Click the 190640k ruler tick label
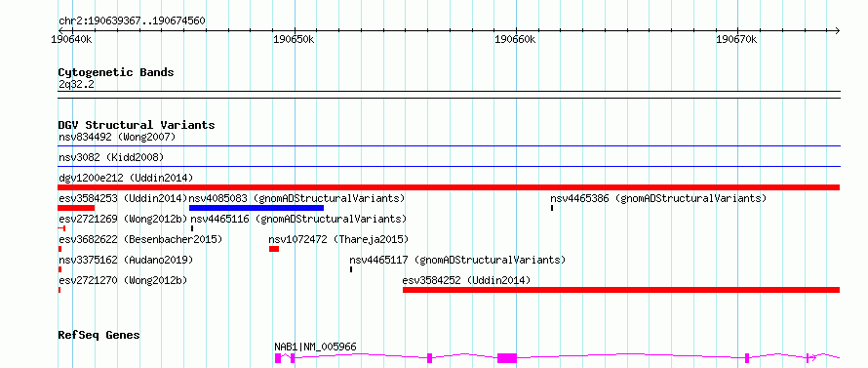868x368 pixels. 71,40
